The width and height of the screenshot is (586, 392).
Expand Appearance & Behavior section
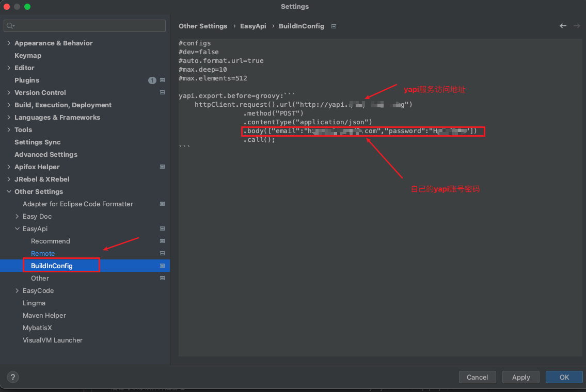[9, 43]
